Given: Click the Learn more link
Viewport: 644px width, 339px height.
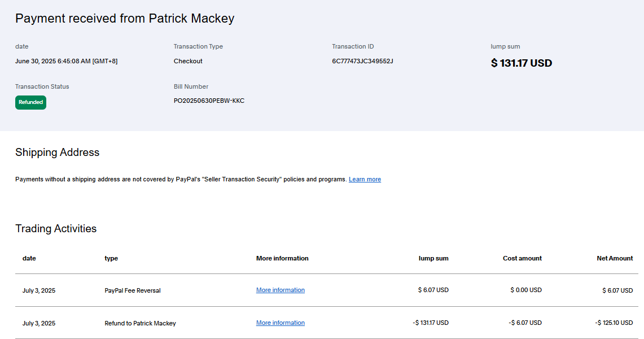Looking at the screenshot, I should 365,179.
